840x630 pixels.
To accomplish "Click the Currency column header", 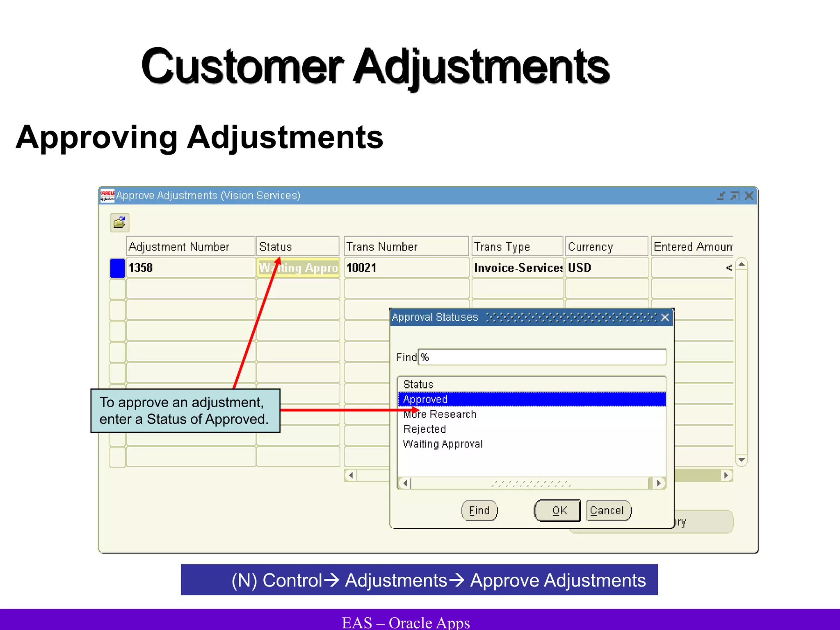I will (x=607, y=247).
